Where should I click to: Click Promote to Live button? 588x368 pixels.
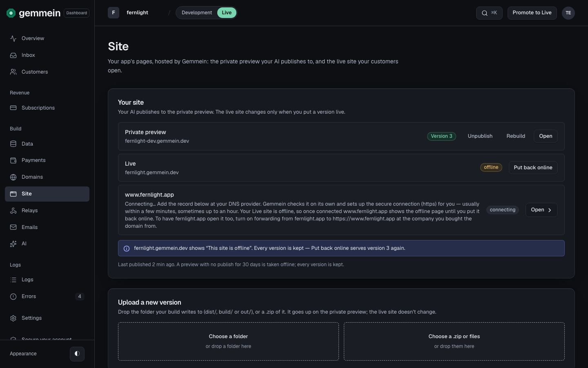tap(532, 13)
